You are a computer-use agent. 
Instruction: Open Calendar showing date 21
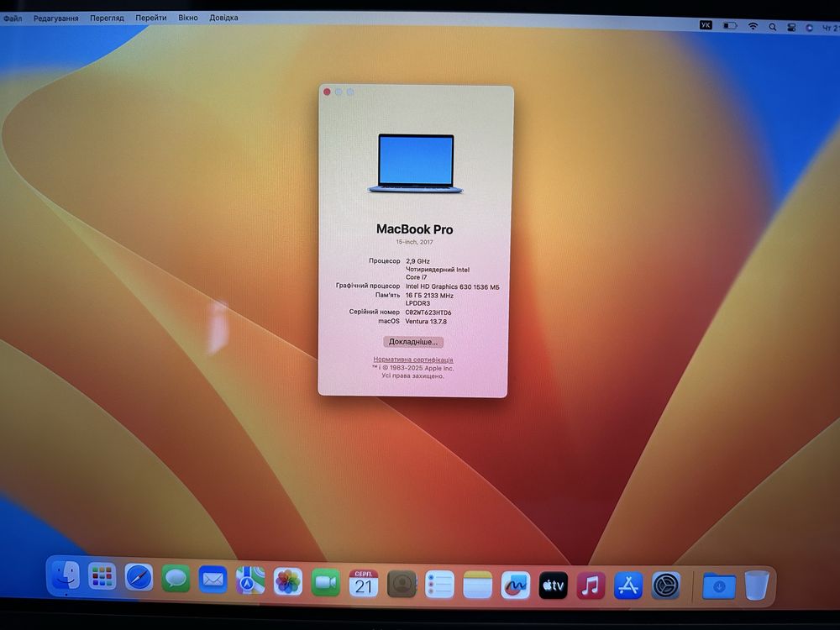tap(363, 584)
